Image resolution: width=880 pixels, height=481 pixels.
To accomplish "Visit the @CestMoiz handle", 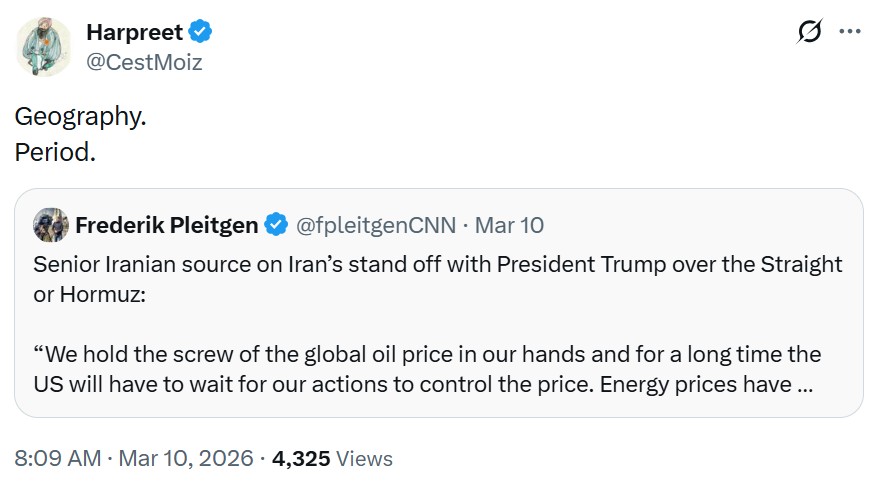I will click(x=143, y=63).
